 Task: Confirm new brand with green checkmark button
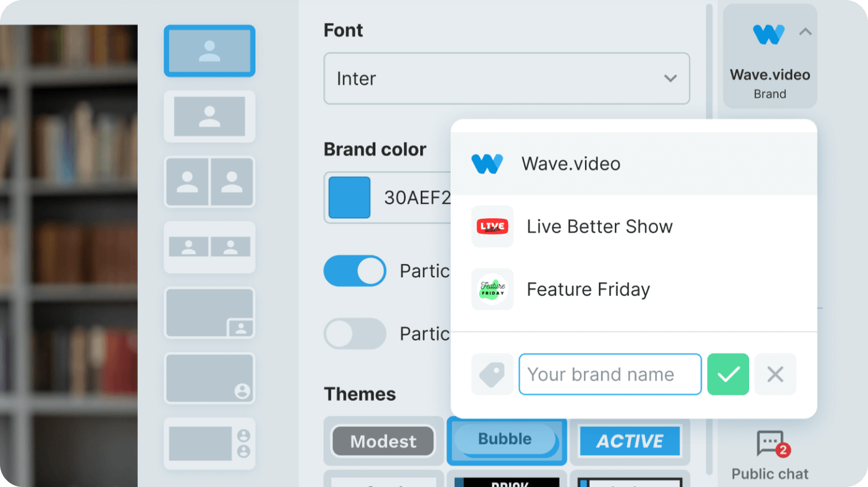728,374
